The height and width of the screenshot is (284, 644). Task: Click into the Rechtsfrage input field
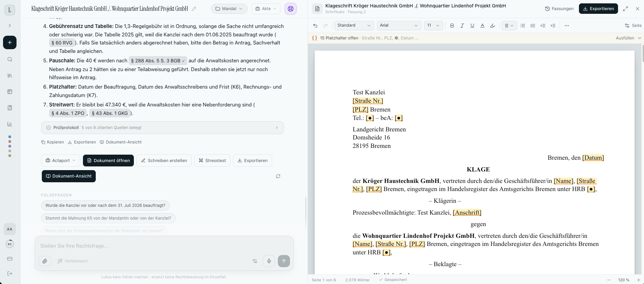tap(164, 246)
